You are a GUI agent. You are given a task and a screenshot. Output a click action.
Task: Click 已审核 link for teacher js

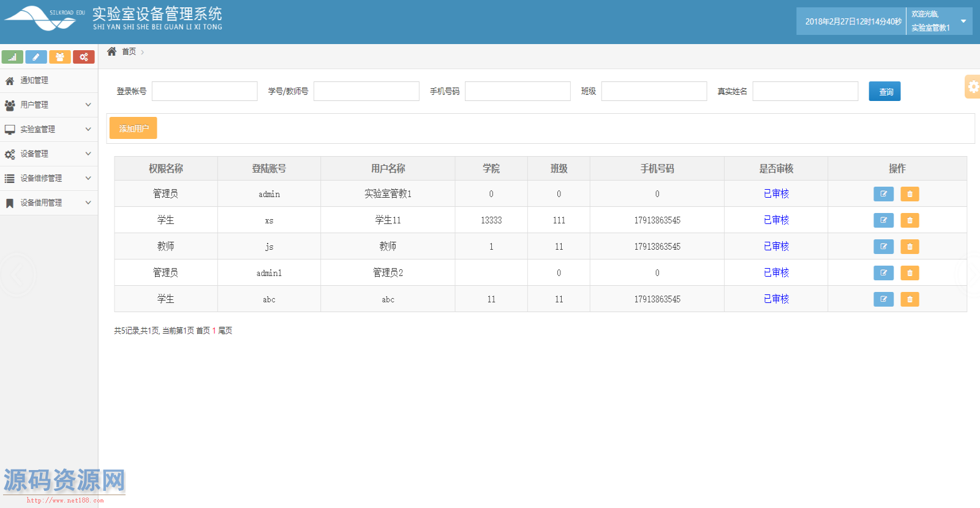[776, 246]
